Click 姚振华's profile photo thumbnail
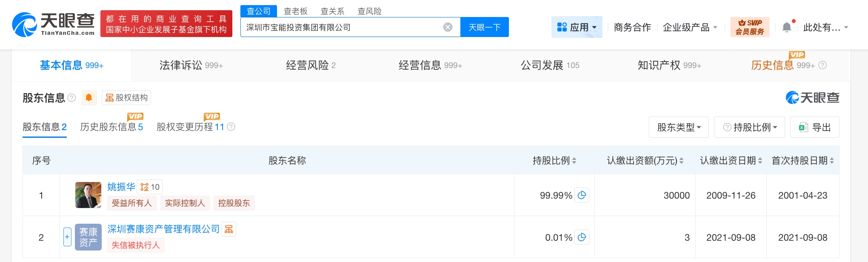Screen dimensions: 868x262 tap(88, 195)
